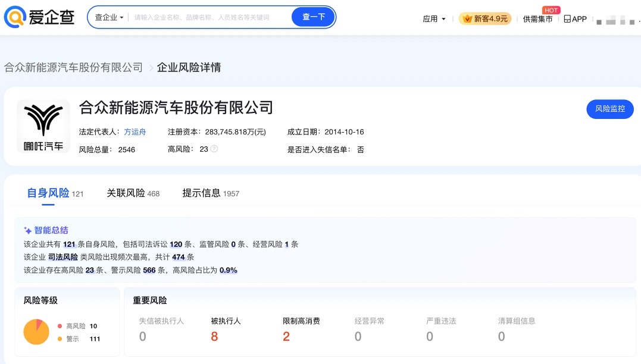Click the crown icon on 新客4.9元
The width and height of the screenshot is (641, 364).
467,19
